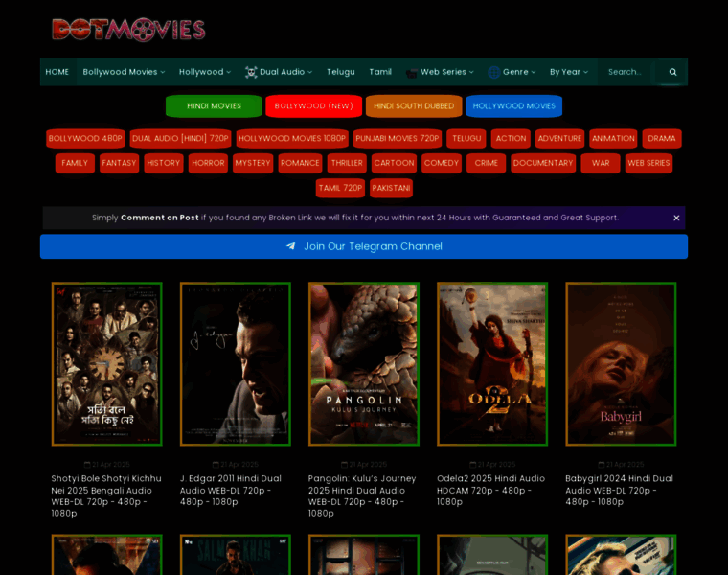728x575 pixels.
Task: Choose the DRAMA genre tag
Action: [x=662, y=138]
